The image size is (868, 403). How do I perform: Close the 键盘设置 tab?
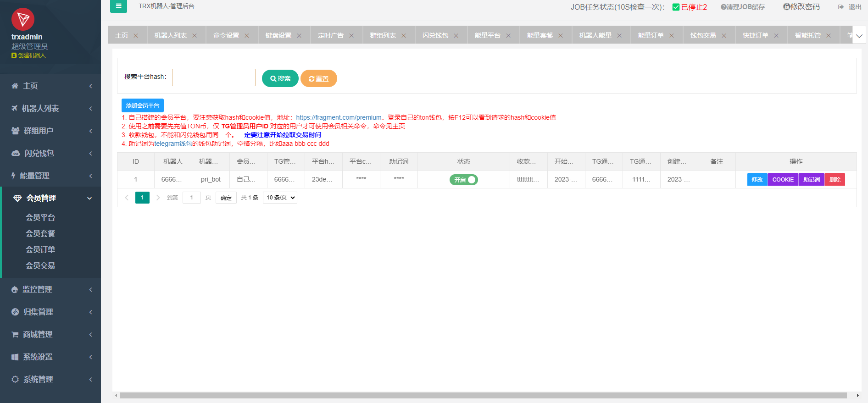[299, 36]
